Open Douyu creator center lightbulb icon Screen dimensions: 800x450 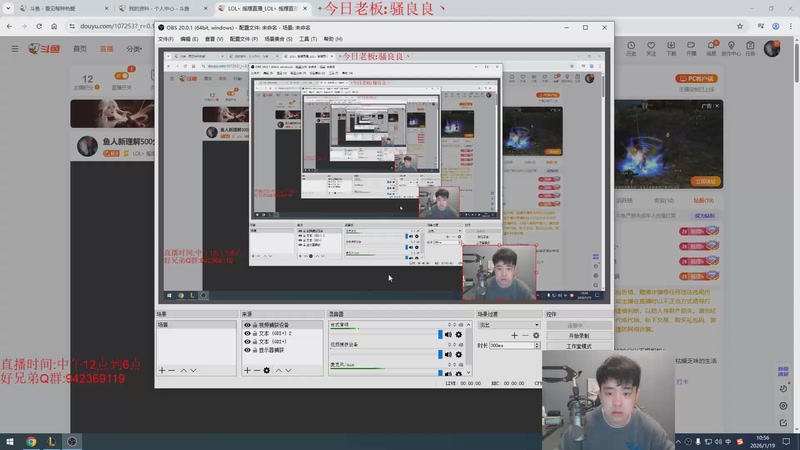pos(731,48)
